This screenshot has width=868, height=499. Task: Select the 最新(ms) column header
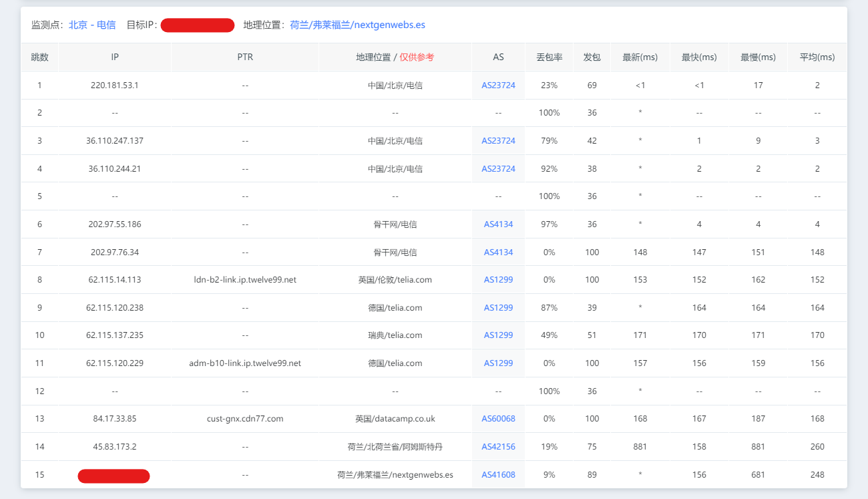[640, 57]
